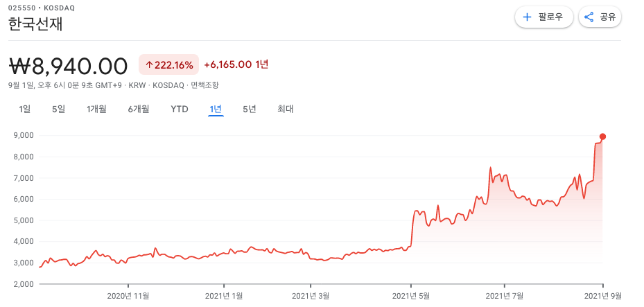The height and width of the screenshot is (307, 644).
Task: Click the 팔로우 follow button
Action: coord(543,17)
